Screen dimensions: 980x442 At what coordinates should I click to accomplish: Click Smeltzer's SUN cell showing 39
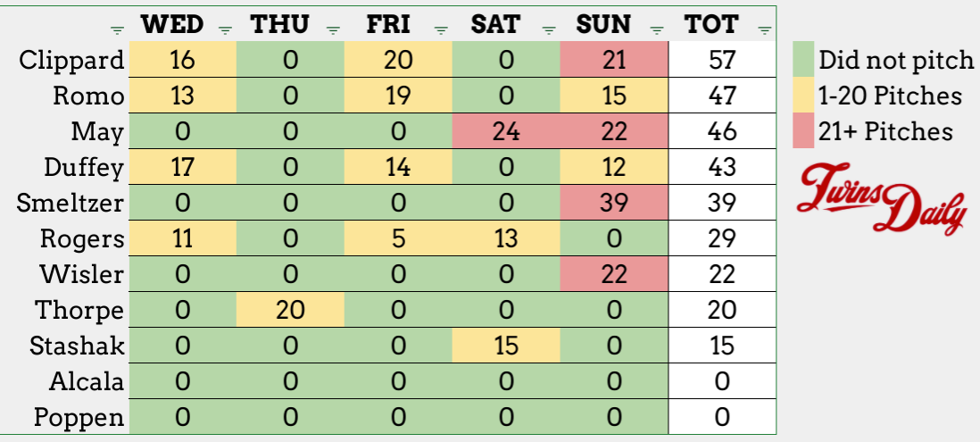pos(614,203)
